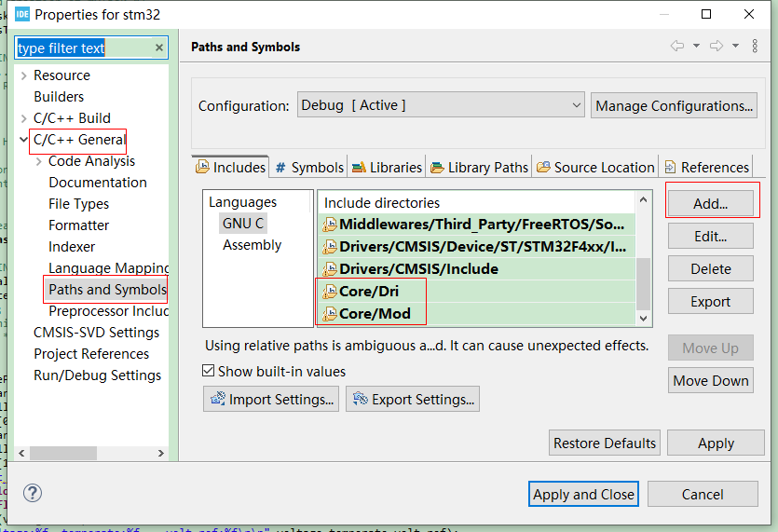
Task: Click the Add... button
Action: [711, 203]
